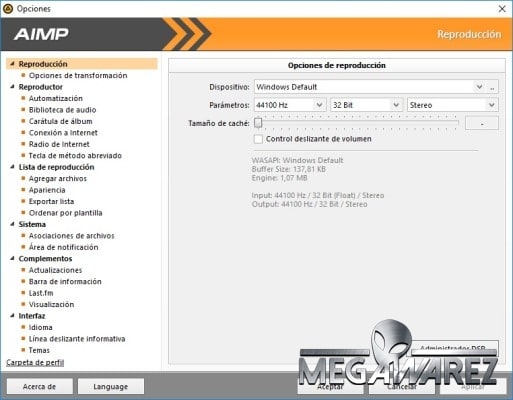513x400 pixels.
Task: Open Área de notificación settings
Action: pyautogui.click(x=63, y=247)
